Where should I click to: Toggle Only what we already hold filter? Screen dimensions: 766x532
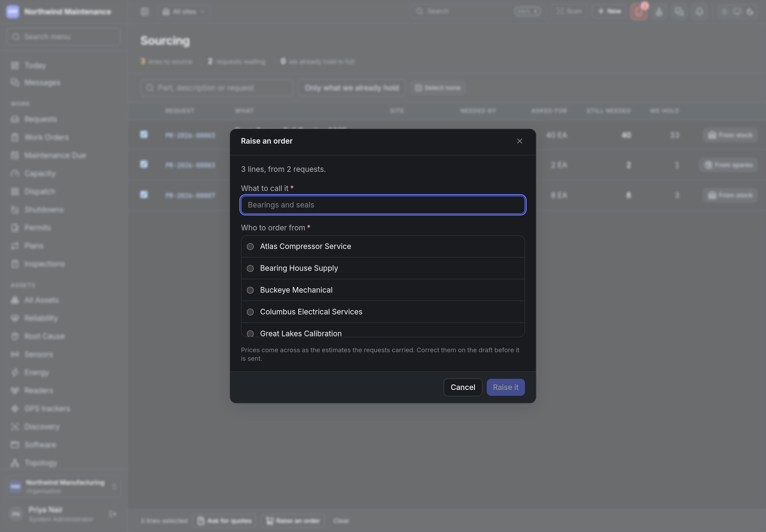coord(352,88)
